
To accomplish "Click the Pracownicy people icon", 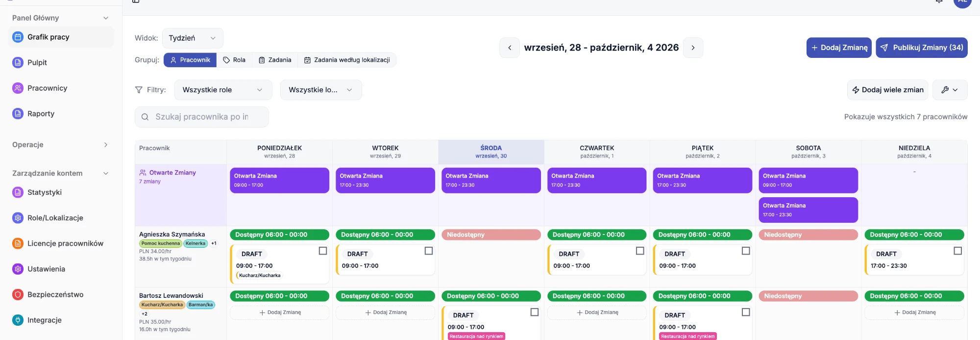I will (x=18, y=88).
